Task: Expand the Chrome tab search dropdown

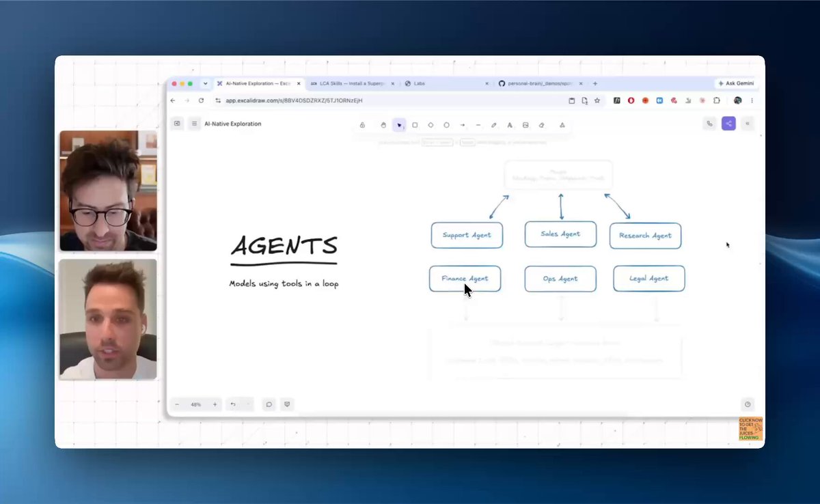Action: (205, 83)
